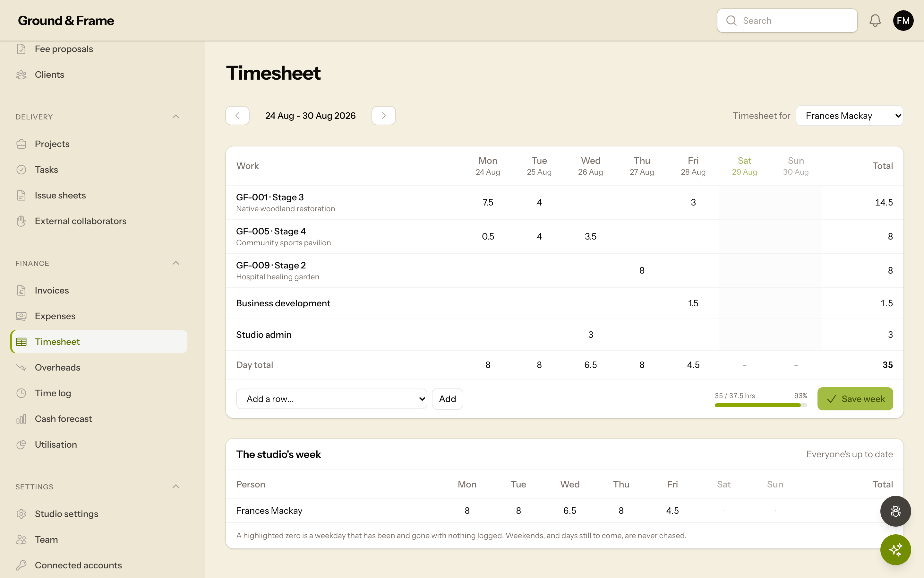Click the Invoices icon in sidebar

click(21, 291)
